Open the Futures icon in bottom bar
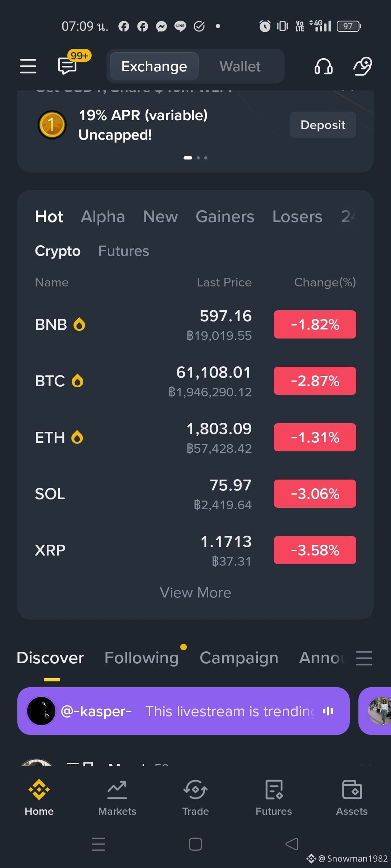This screenshot has width=391, height=868. tap(274, 790)
